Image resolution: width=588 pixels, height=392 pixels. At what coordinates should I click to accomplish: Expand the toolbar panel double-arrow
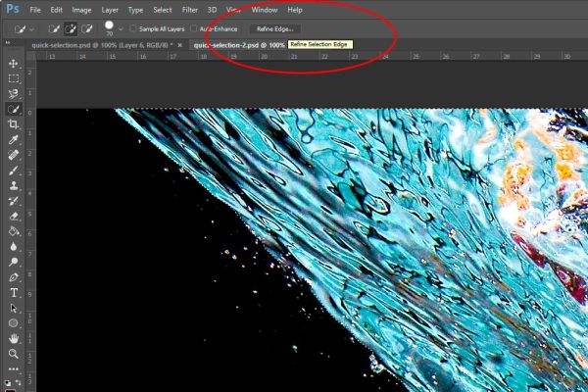coord(7,43)
